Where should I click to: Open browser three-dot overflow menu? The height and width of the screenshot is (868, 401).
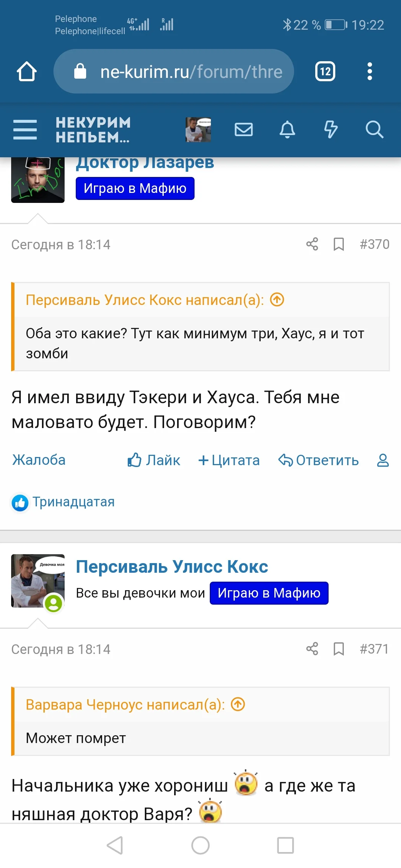pos(369,71)
